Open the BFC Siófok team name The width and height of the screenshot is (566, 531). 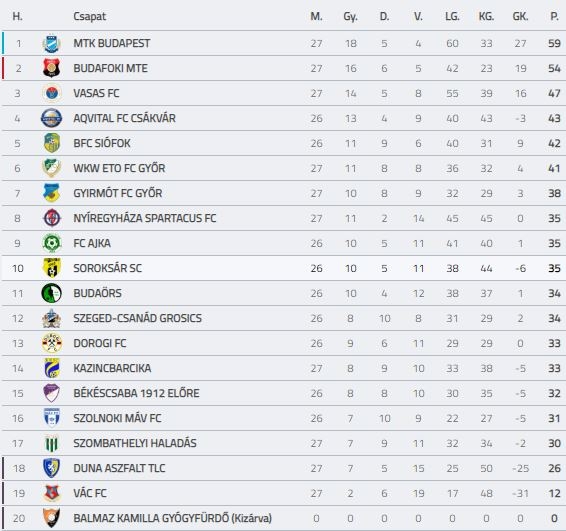click(102, 143)
